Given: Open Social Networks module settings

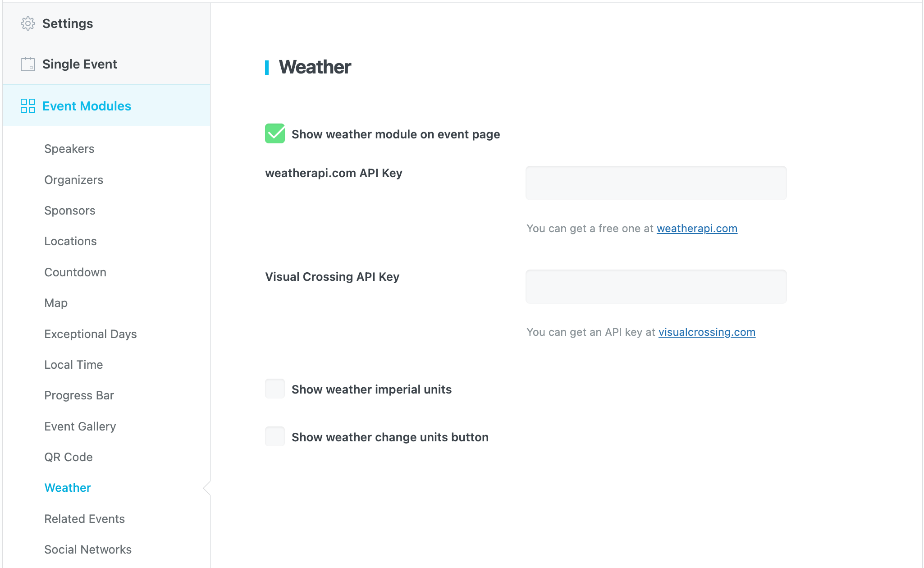Looking at the screenshot, I should tap(88, 550).
